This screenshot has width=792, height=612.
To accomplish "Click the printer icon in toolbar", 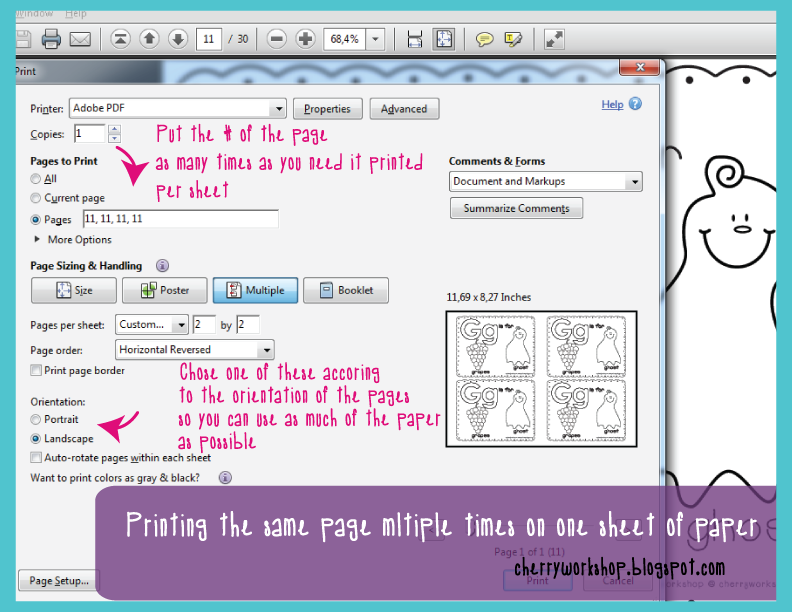I will pos(51,39).
